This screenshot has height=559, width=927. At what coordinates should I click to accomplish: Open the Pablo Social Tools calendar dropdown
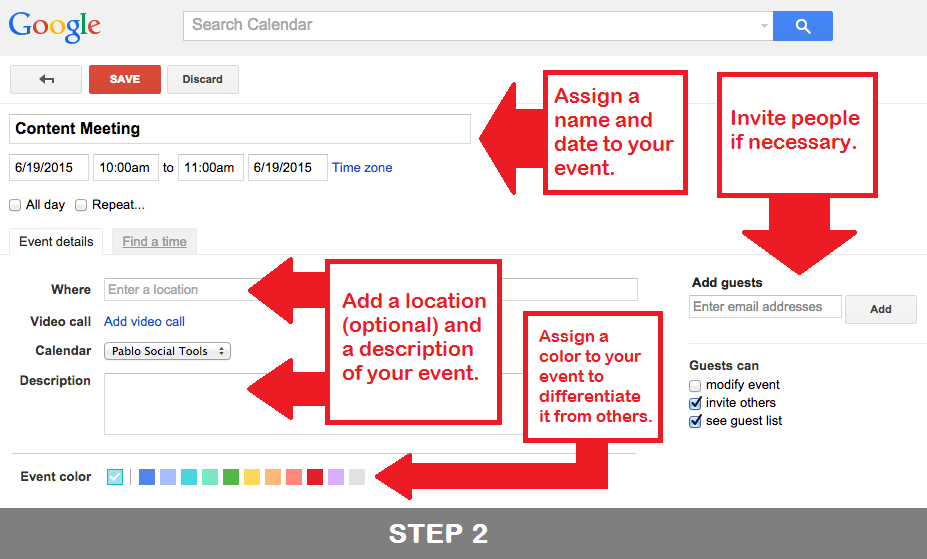tap(167, 351)
